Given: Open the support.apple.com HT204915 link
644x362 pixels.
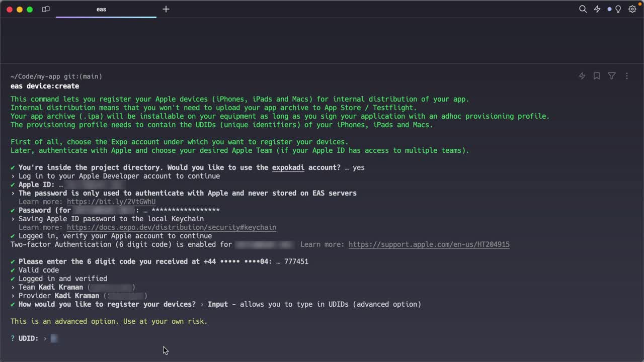Looking at the screenshot, I should pos(429,244).
